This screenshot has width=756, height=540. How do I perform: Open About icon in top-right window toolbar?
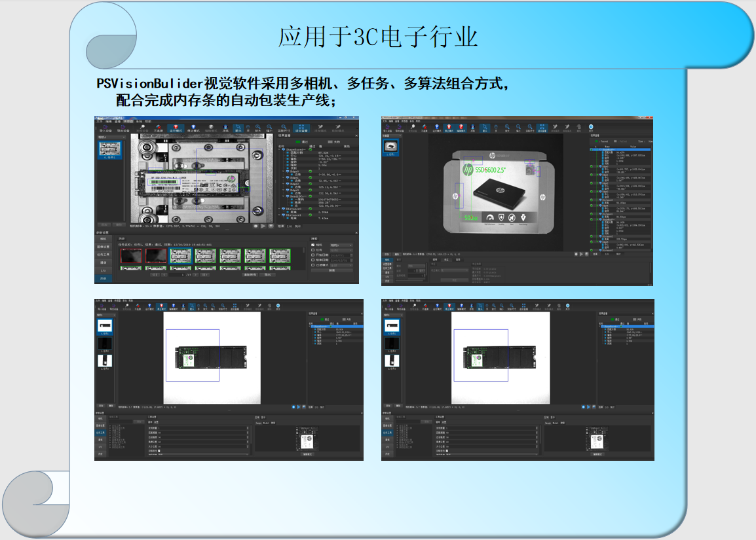tap(591, 128)
